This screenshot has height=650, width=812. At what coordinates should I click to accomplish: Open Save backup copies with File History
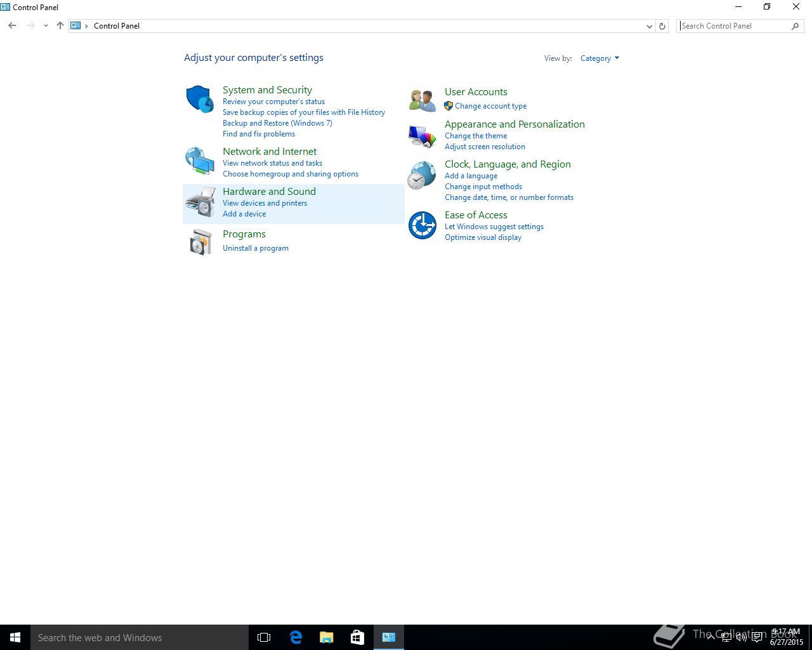pyautogui.click(x=304, y=112)
